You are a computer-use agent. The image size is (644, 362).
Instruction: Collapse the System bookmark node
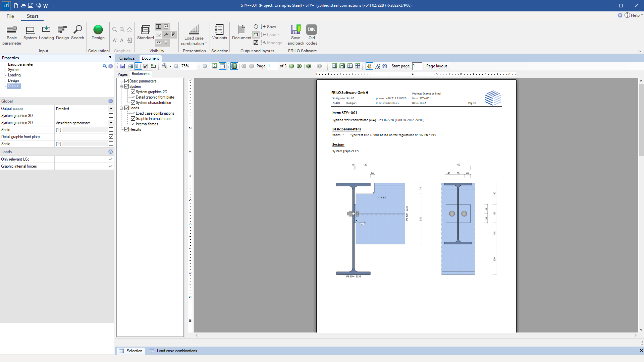[x=121, y=86]
